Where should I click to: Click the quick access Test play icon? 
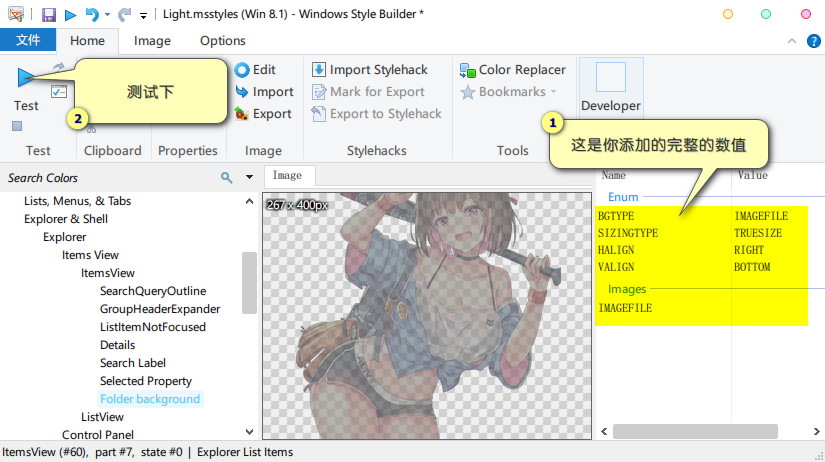tap(71, 15)
